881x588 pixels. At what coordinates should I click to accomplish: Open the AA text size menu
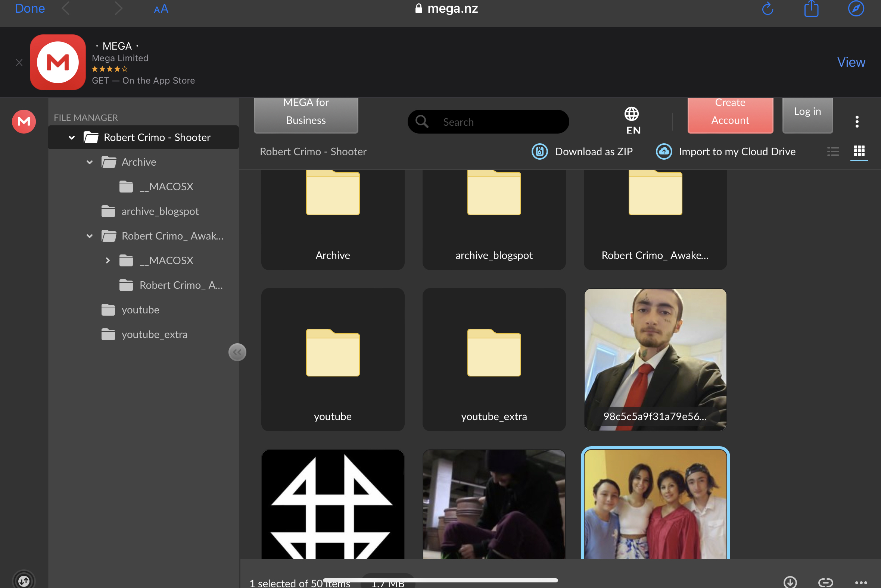161,9
